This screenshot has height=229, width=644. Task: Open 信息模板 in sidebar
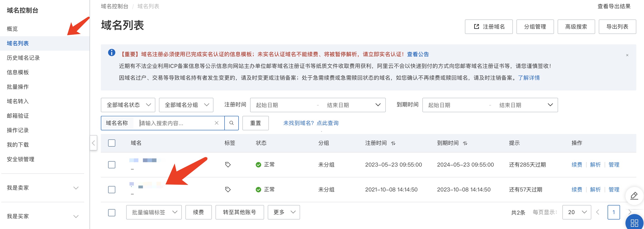coord(18,72)
